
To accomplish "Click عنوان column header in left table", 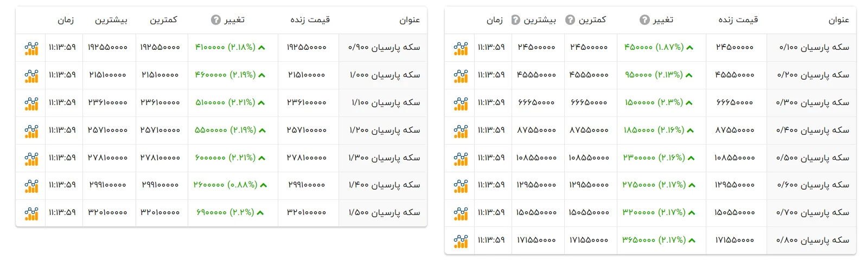I will 410,20.
